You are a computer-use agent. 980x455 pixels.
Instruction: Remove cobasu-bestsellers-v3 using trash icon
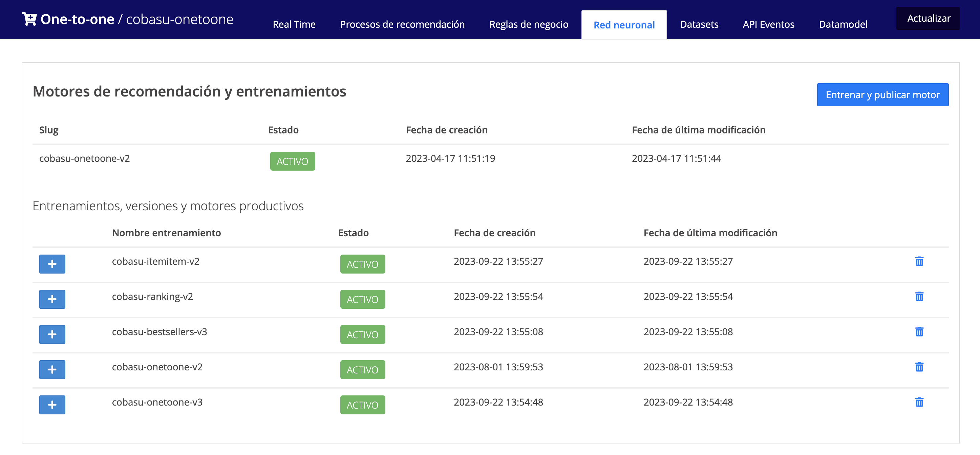click(x=919, y=332)
